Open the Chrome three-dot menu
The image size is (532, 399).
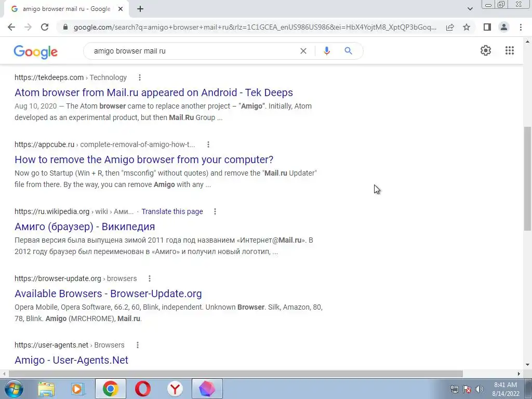click(x=521, y=27)
